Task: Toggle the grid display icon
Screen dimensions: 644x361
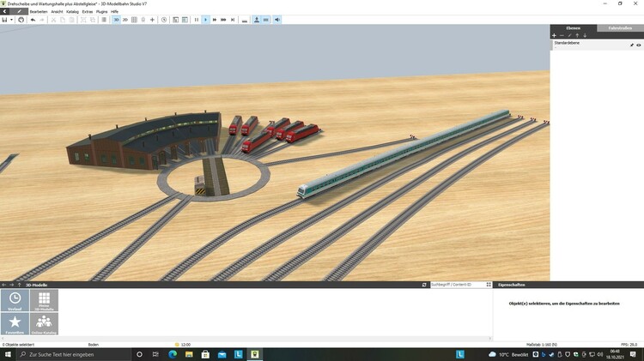Action: coord(134,20)
